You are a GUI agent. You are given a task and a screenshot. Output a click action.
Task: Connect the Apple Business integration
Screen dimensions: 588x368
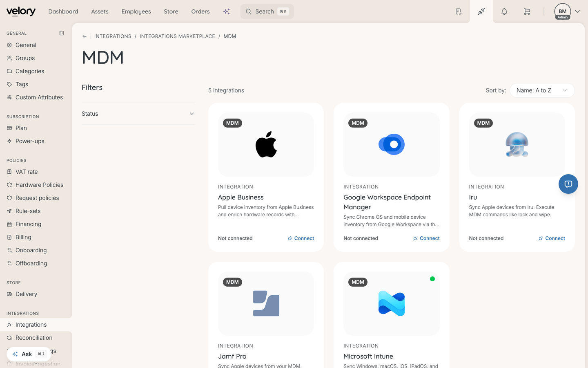click(301, 238)
